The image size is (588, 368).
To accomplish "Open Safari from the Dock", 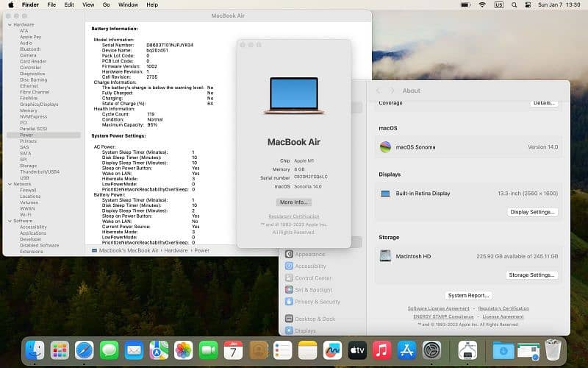I will 85,350.
